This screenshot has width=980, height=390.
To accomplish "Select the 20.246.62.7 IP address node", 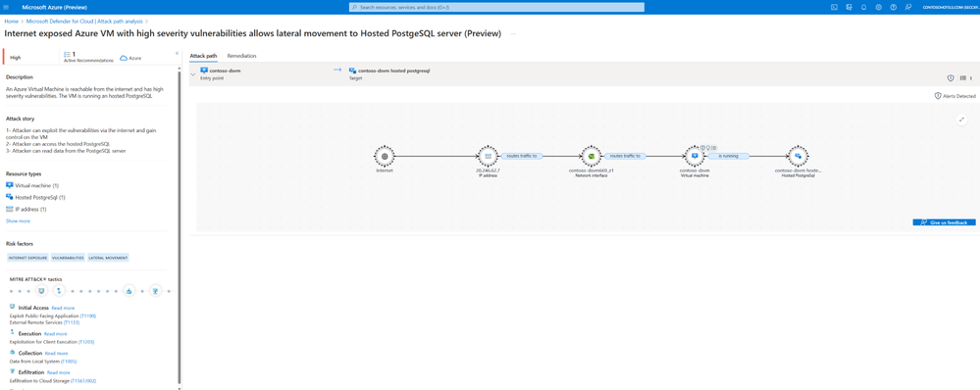I will 488,156.
